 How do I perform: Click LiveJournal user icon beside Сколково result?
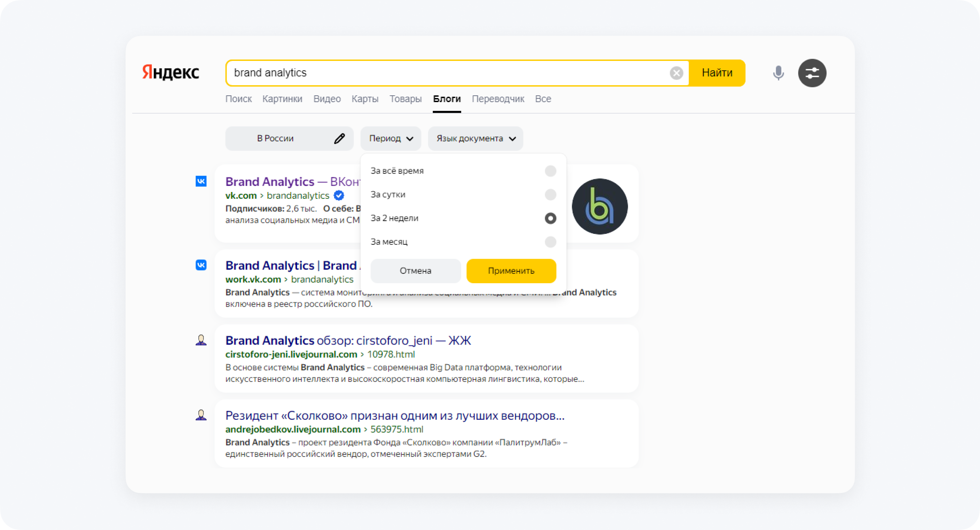[x=201, y=415]
